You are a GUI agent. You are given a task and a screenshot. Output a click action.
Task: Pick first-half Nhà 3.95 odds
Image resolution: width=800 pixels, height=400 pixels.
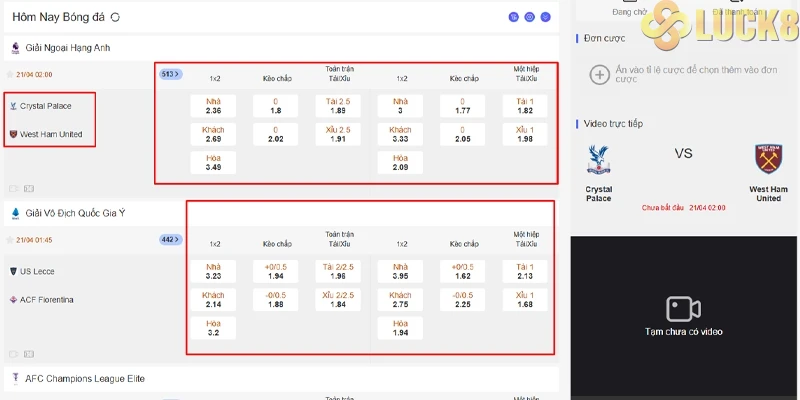(x=400, y=271)
